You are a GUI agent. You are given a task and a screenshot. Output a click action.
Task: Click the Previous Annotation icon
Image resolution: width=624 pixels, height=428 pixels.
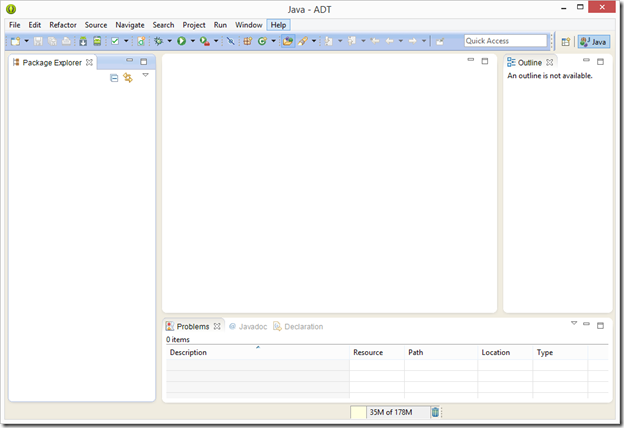click(x=352, y=41)
